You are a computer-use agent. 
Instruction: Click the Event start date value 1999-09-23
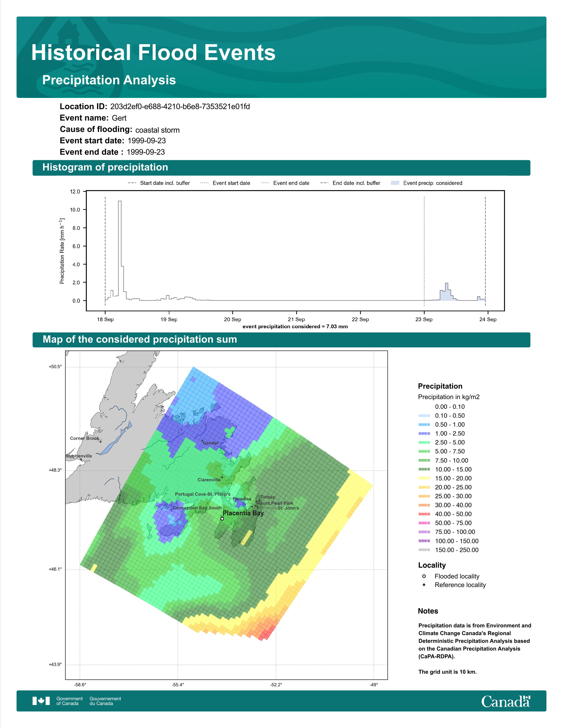click(147, 141)
